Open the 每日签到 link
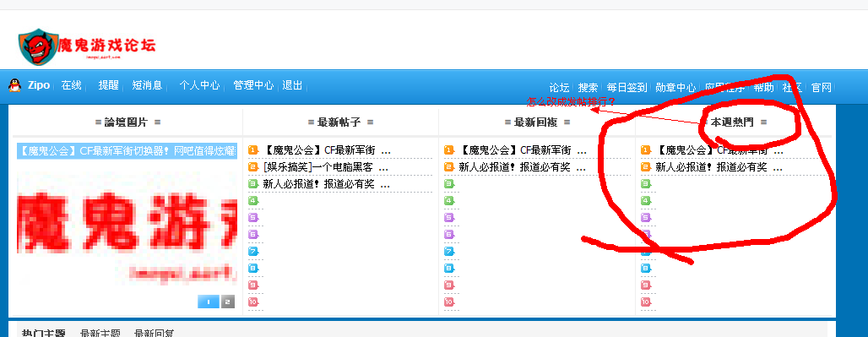Viewport: 868px width, 337px height. [627, 88]
